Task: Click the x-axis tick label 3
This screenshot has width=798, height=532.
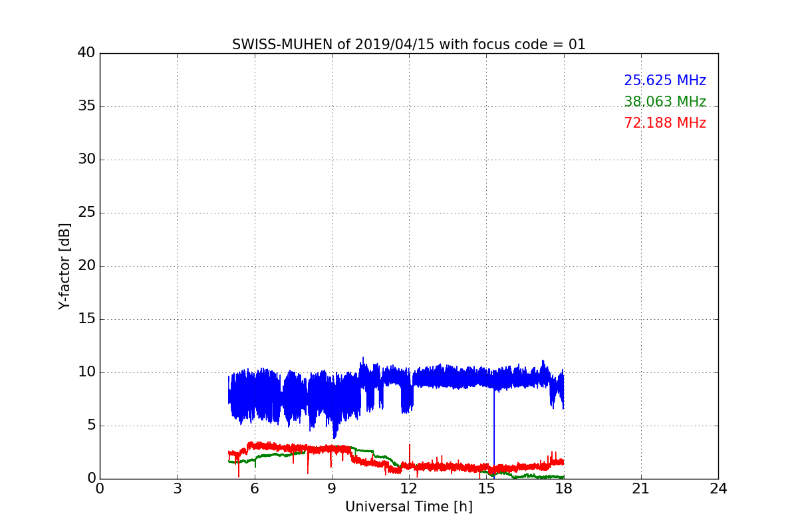Action: [x=177, y=488]
